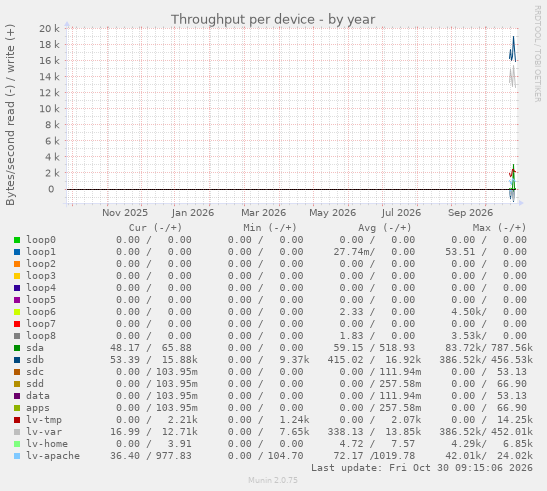Viewport: 547px width, 491px height.
Task: Click the lv-home legend label
Action: coord(47,444)
